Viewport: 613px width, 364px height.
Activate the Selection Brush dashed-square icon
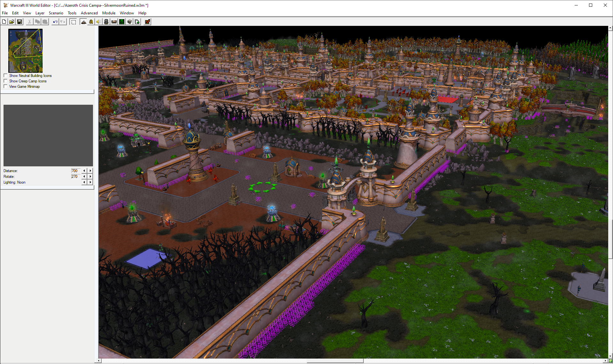[74, 22]
